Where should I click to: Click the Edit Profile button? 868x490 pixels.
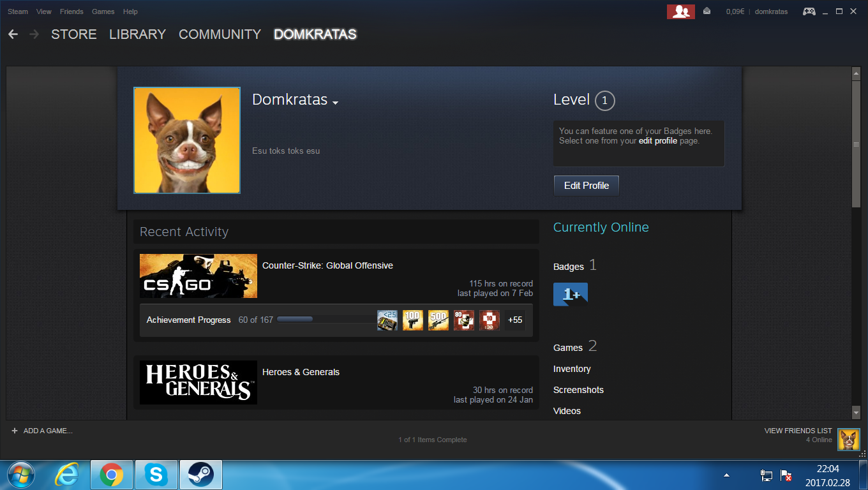pos(587,186)
